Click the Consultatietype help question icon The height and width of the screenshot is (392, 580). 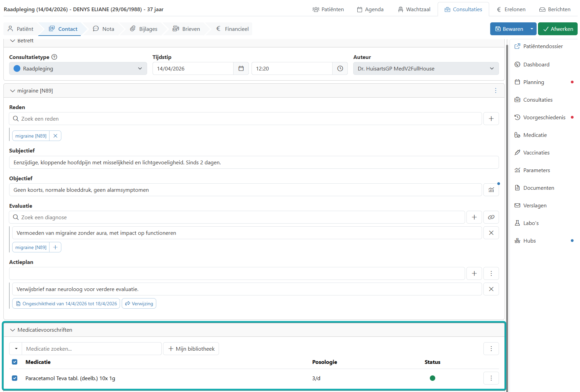click(x=54, y=57)
